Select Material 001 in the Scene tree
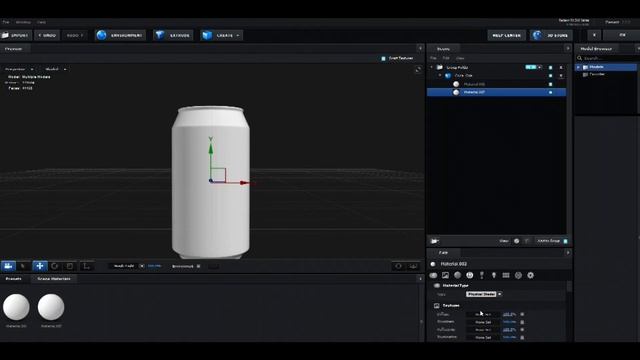Viewport: 640px width, 360px height. [496, 84]
